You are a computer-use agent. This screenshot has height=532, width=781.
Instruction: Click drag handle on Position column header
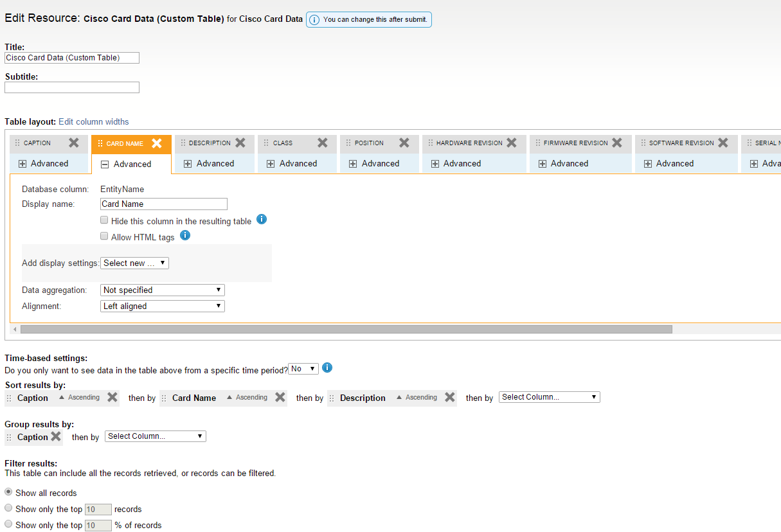[x=348, y=143]
